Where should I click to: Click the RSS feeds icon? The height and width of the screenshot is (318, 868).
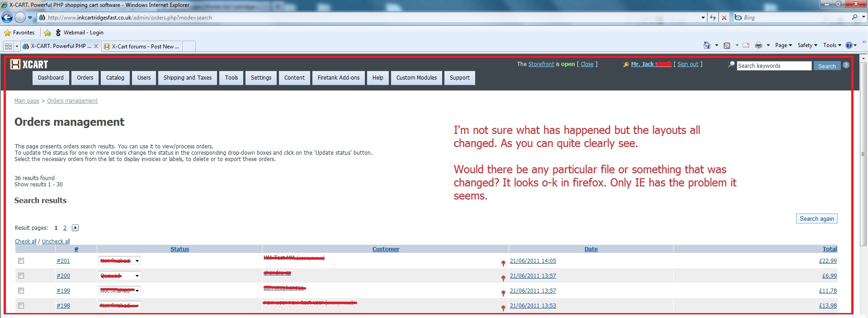point(727,45)
